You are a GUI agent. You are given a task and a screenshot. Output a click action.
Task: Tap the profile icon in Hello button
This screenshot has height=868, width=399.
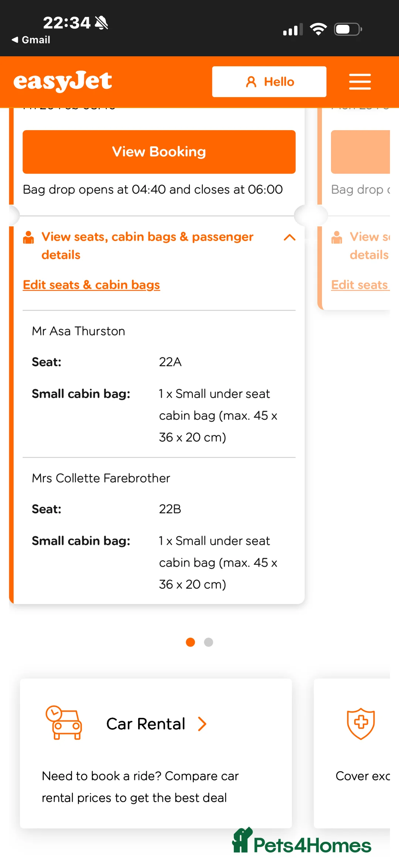click(x=251, y=82)
